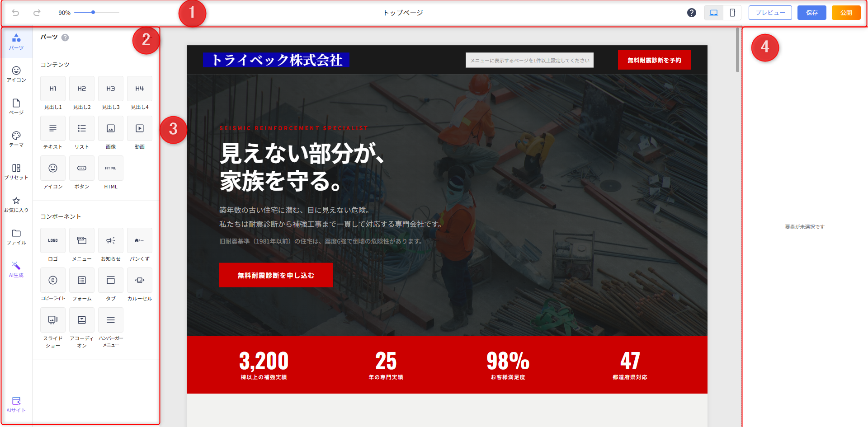Click the プレビュー button
The width and height of the screenshot is (868, 427).
pos(770,13)
